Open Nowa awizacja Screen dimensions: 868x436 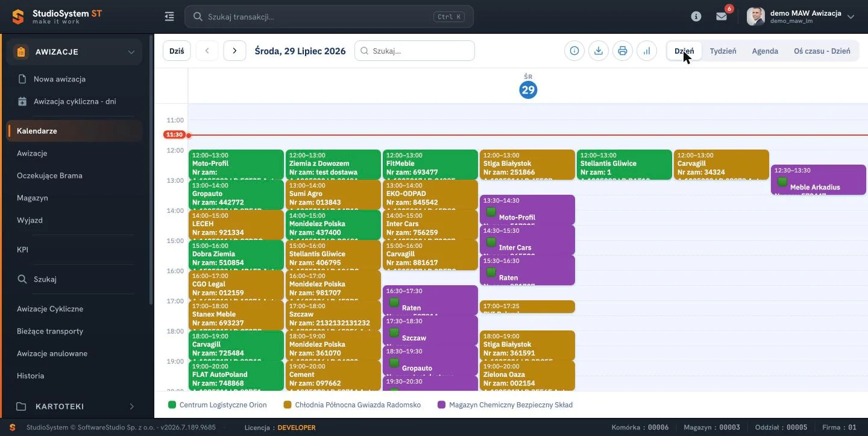coord(60,79)
